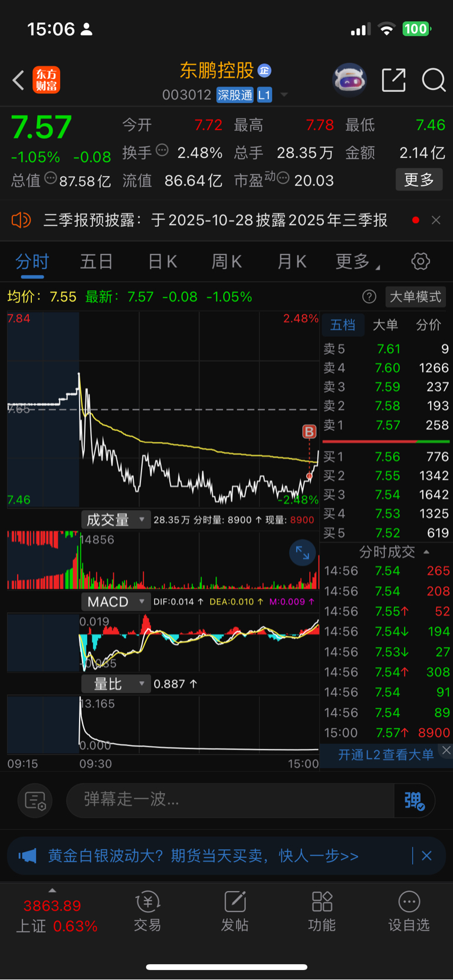Open the MACD indicator dropdown
Viewport: 453px width, 980px height.
point(116,602)
